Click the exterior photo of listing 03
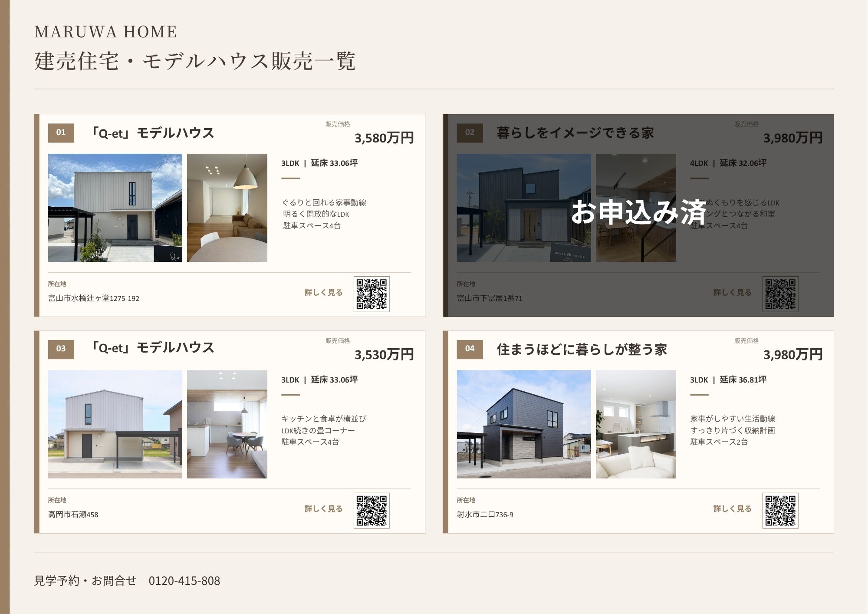868x614 pixels. coord(115,424)
